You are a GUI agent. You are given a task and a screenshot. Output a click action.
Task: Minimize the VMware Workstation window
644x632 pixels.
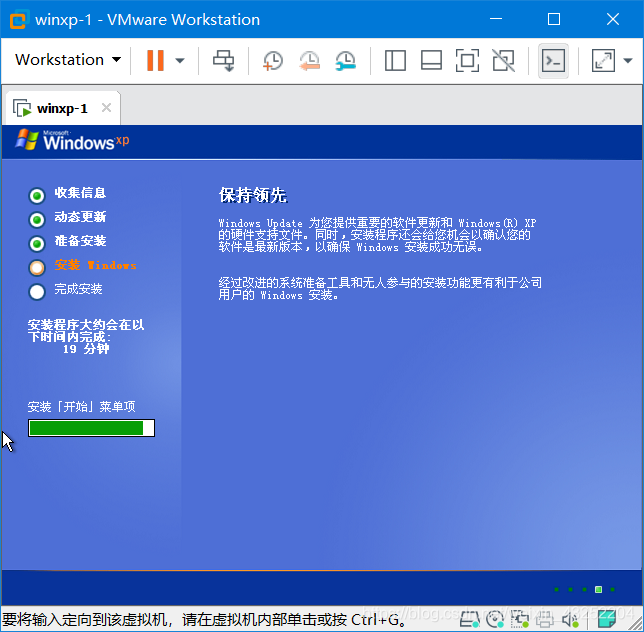point(496,19)
